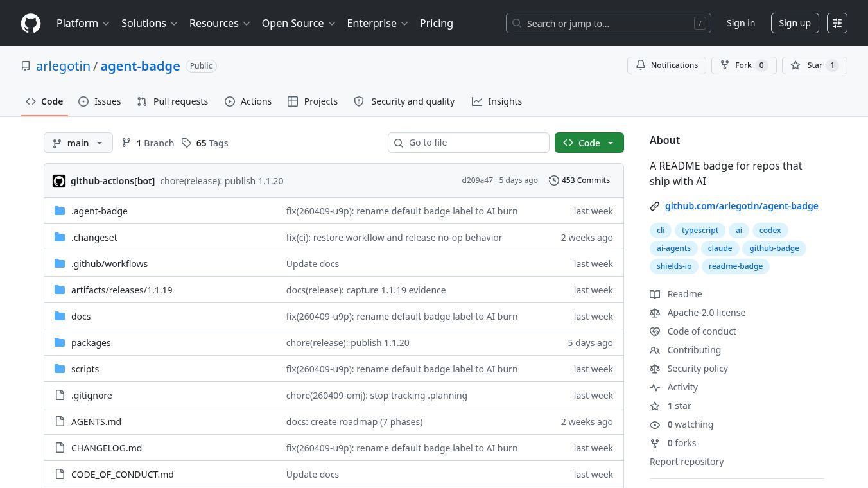Click the Sign up button
The height and width of the screenshot is (488, 868).
click(x=794, y=23)
